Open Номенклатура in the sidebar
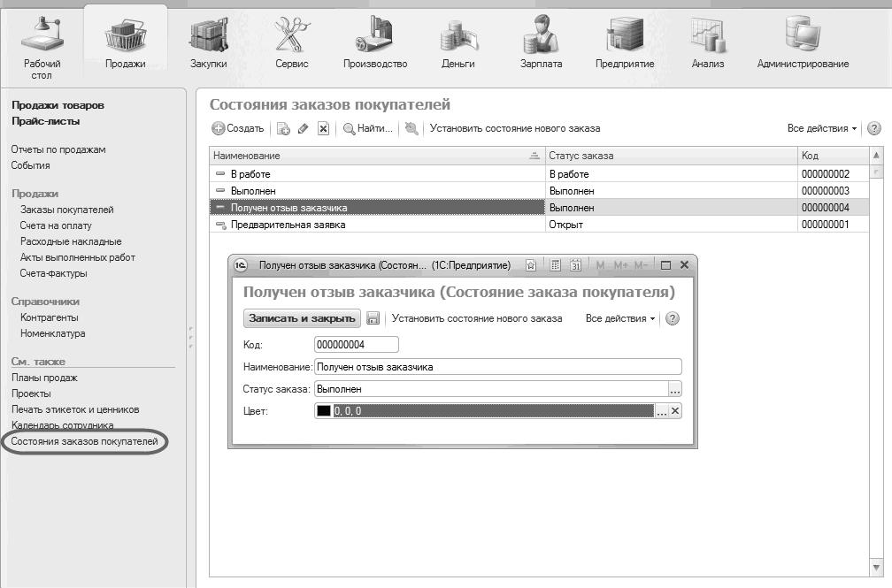Image resolution: width=892 pixels, height=588 pixels. coord(53,334)
